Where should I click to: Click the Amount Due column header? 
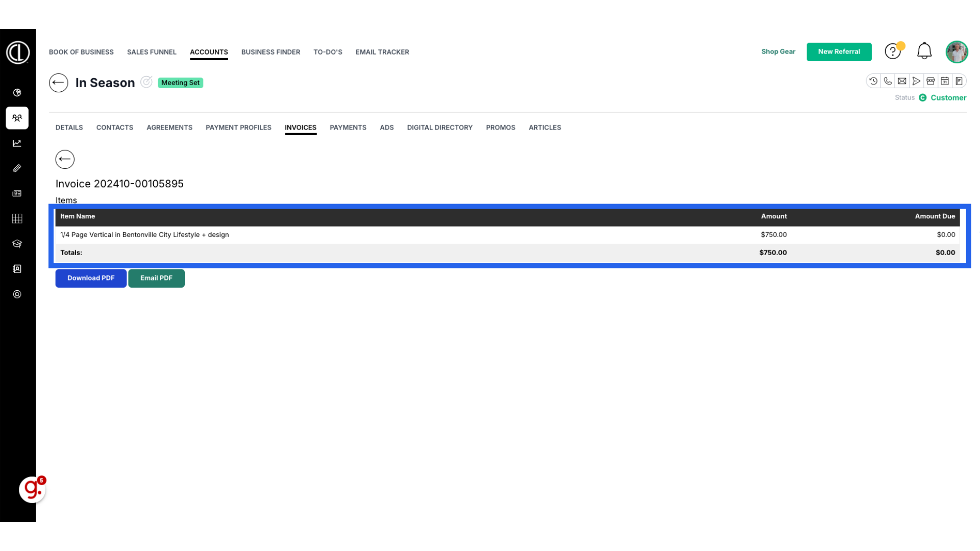tap(935, 216)
